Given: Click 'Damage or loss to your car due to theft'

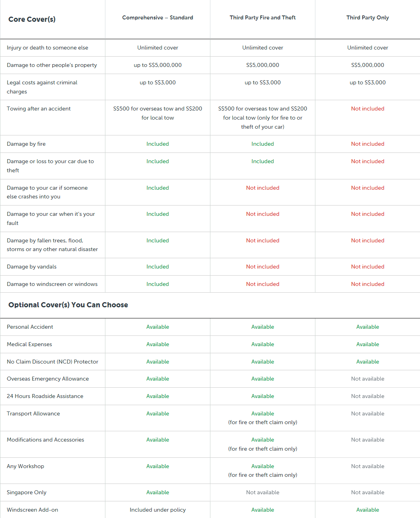Looking at the screenshot, I should tap(50, 166).
